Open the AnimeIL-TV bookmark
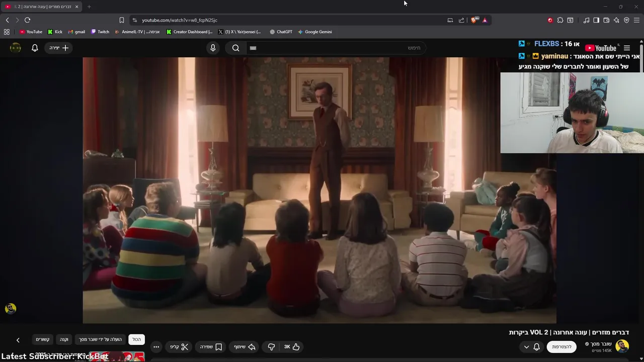The height and width of the screenshot is (362, 644). click(x=137, y=32)
